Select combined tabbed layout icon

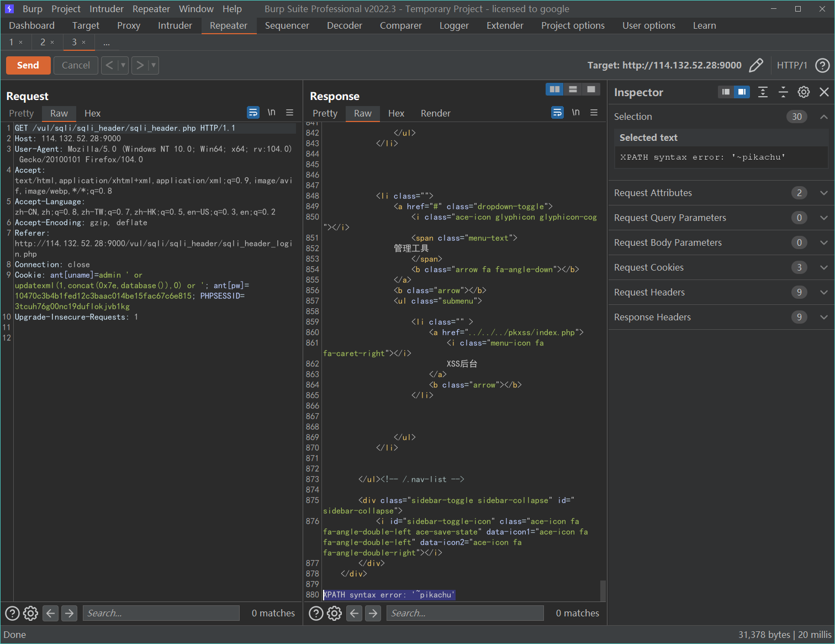(591, 89)
